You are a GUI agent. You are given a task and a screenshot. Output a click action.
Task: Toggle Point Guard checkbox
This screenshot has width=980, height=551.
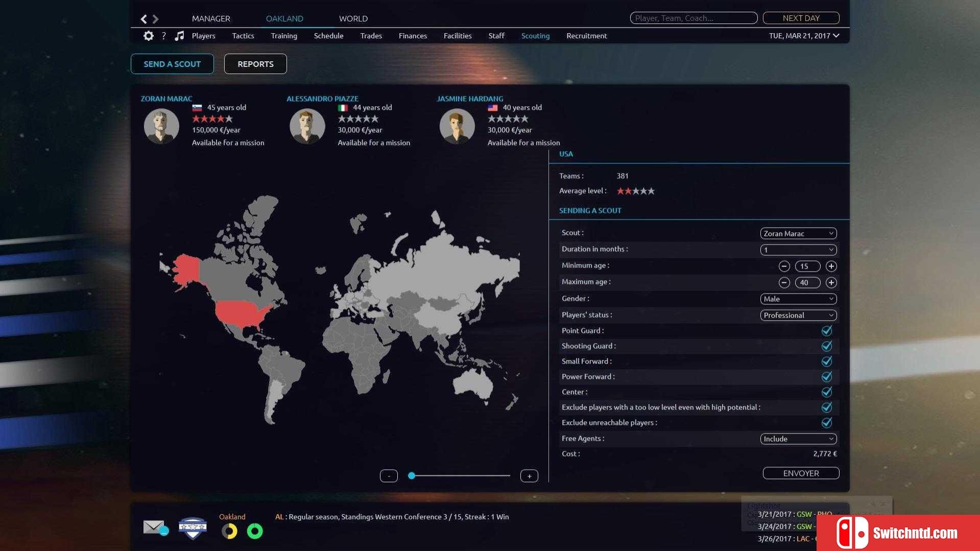pyautogui.click(x=827, y=331)
